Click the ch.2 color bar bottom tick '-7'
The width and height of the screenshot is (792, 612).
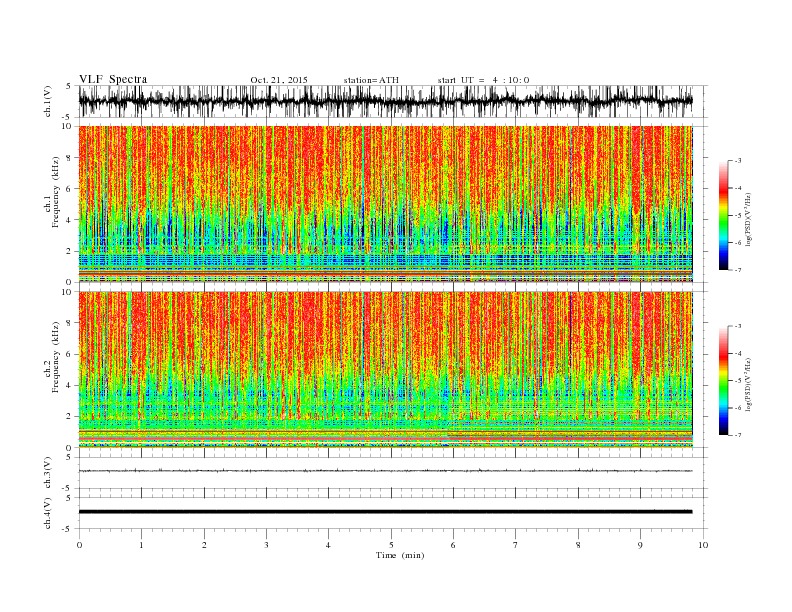(738, 435)
